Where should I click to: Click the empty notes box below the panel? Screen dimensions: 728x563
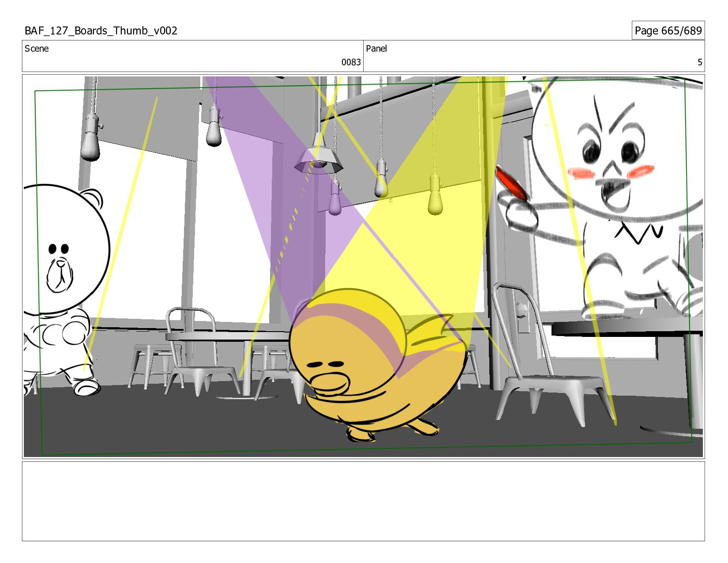click(x=363, y=501)
